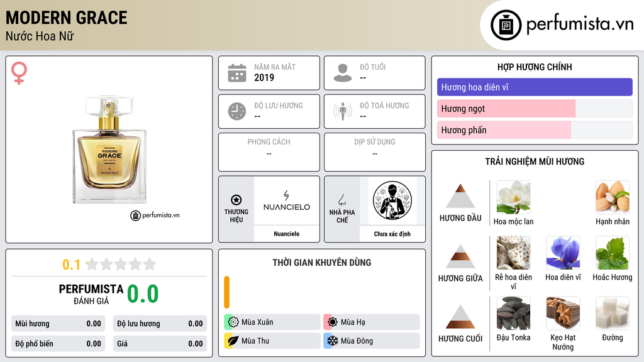Click the Nuancielo brand logo
The height and width of the screenshot is (362, 644).
pos(287,200)
